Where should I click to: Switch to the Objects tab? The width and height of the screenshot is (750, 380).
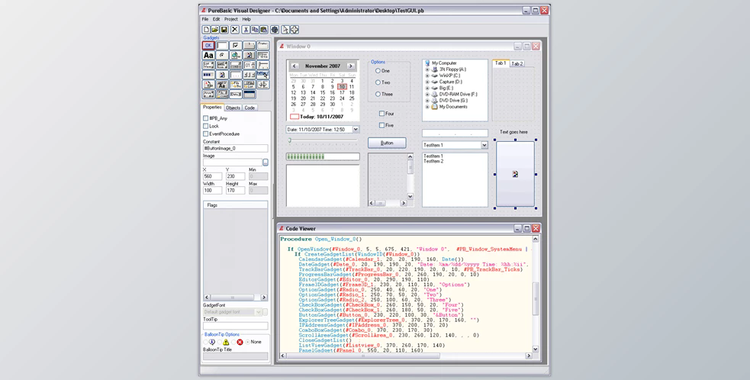pos(233,108)
